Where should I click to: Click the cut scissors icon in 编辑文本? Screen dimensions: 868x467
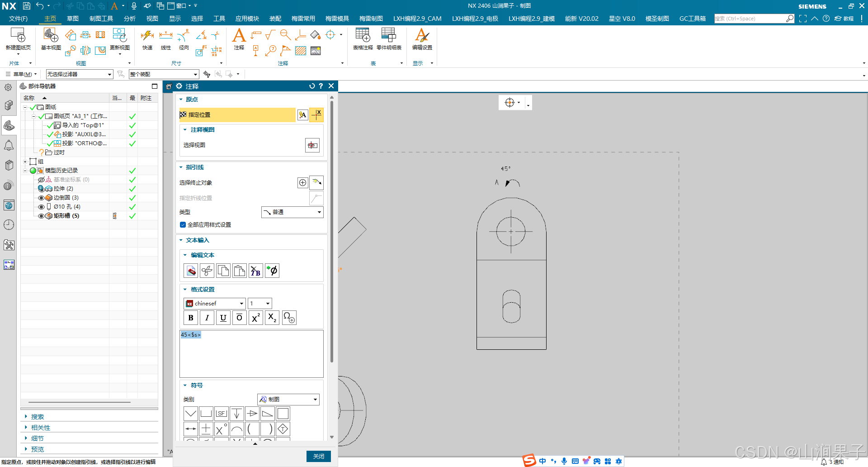[x=207, y=271]
